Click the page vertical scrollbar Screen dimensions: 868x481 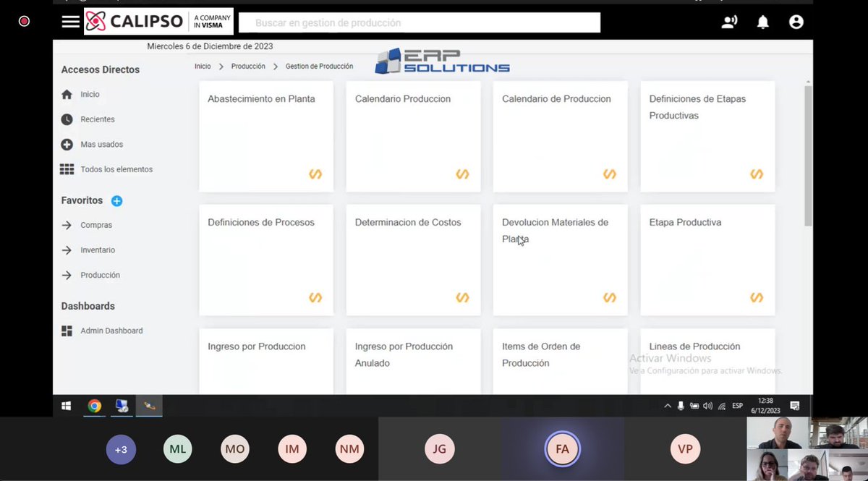click(808, 156)
